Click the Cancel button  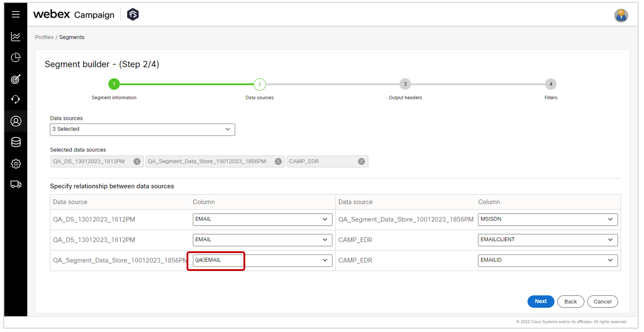[x=602, y=301]
